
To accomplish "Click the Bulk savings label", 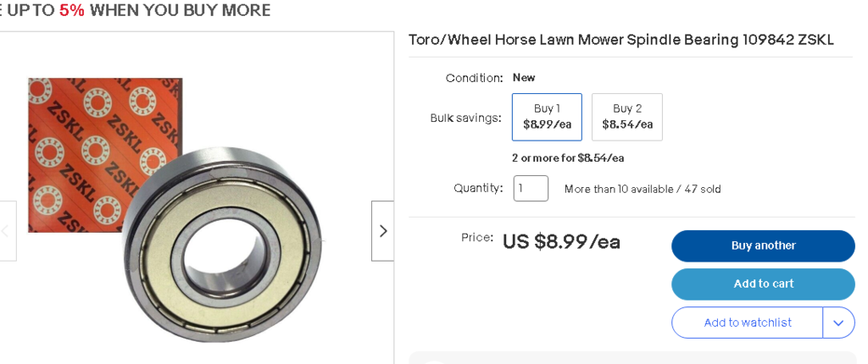I will click(465, 118).
